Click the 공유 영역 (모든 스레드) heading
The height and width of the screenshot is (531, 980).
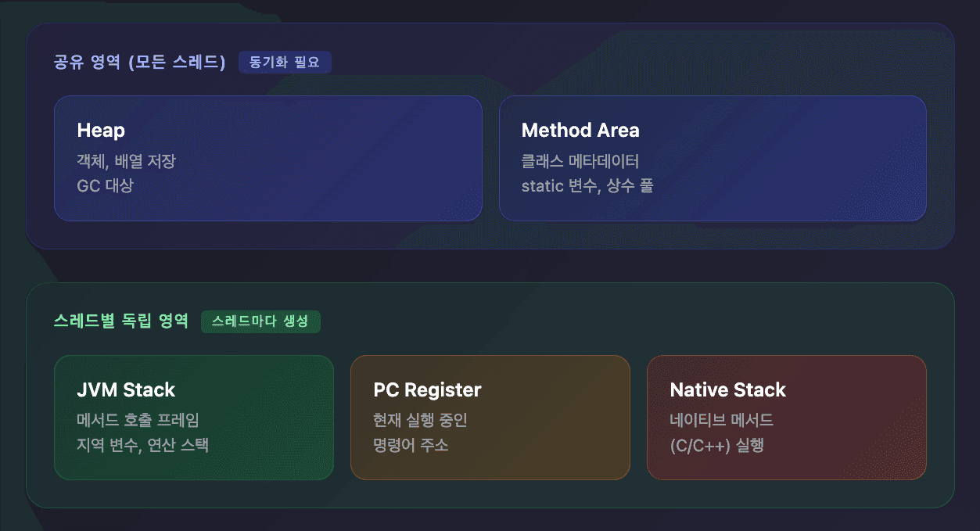pyautogui.click(x=139, y=63)
